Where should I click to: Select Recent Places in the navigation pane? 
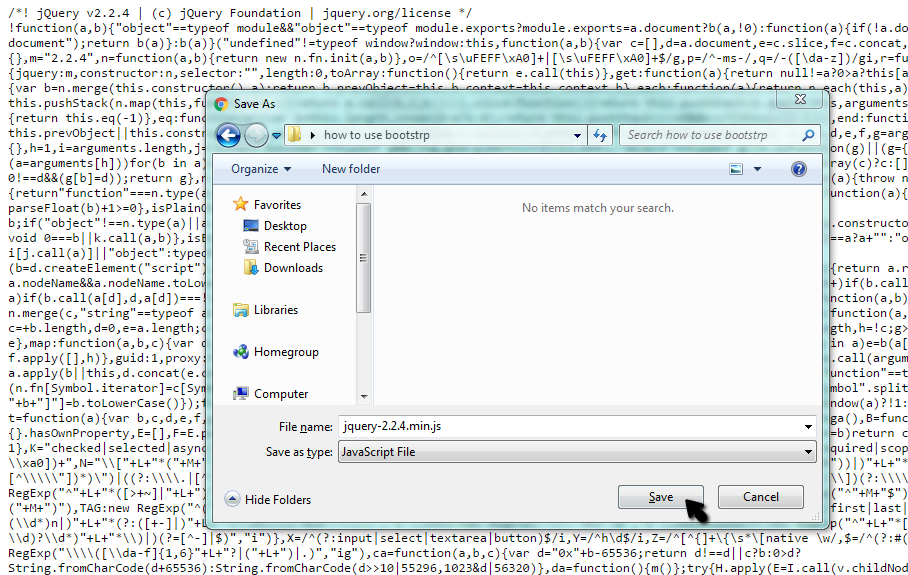point(300,247)
